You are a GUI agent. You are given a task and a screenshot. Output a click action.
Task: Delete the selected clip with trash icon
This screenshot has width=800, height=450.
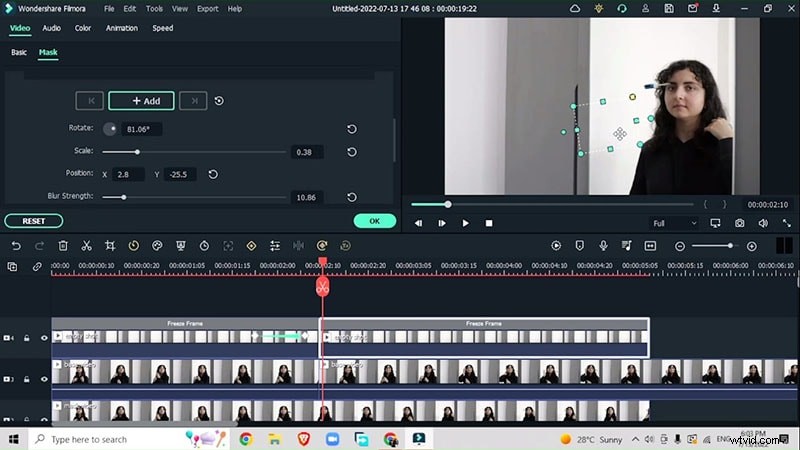(x=63, y=246)
